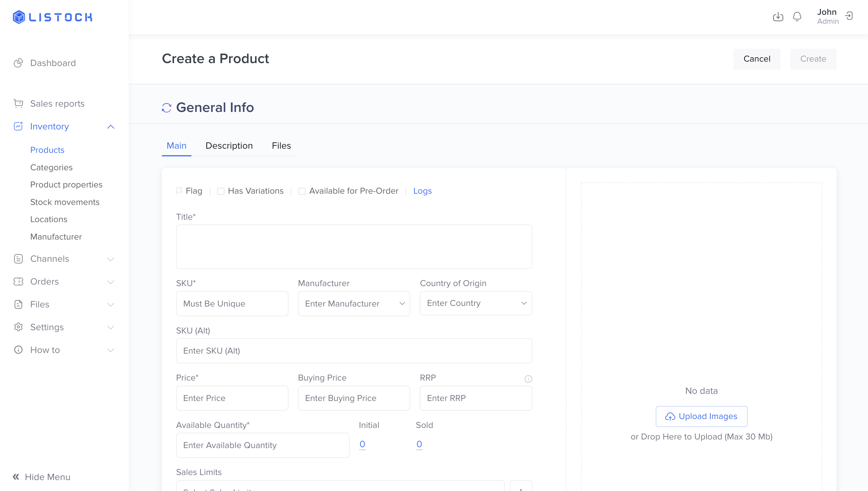Switch to the Files tab
This screenshot has width=868, height=491.
click(x=281, y=146)
